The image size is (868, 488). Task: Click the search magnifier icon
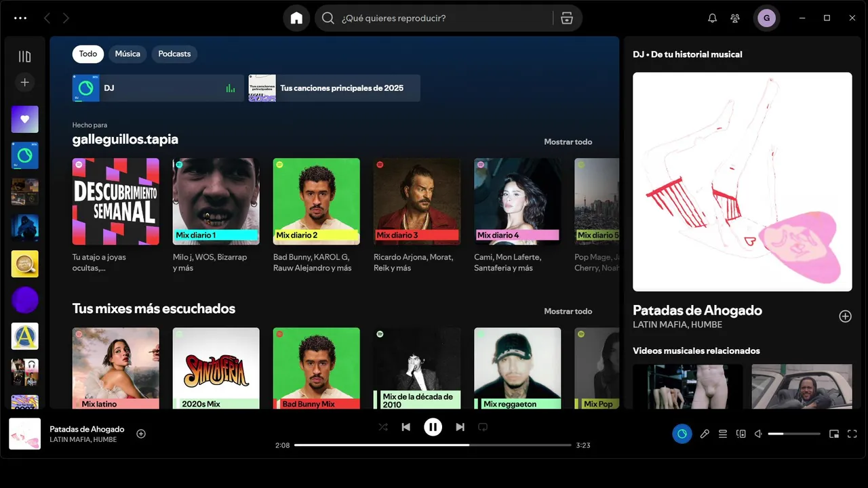point(328,18)
